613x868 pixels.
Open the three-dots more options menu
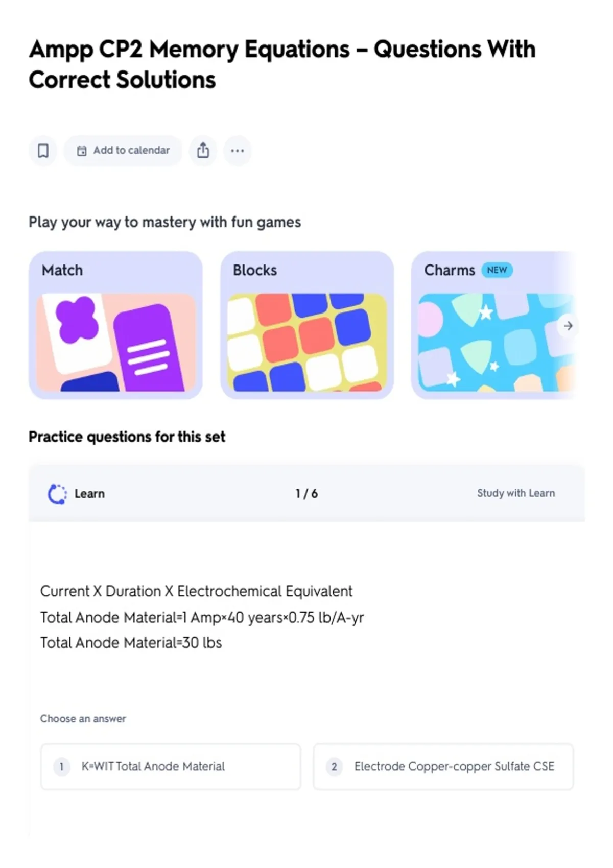[x=238, y=151]
